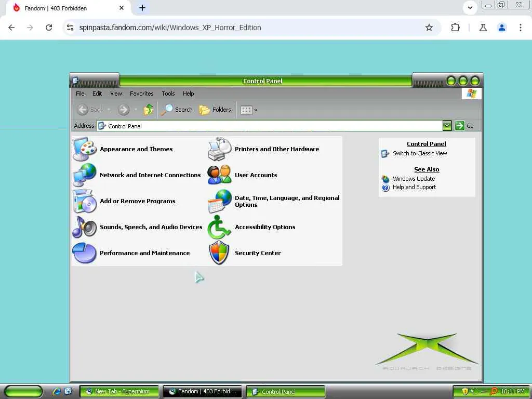Open Accessibility Options wheelchair icon
This screenshot has width=532, height=399.
(x=220, y=227)
